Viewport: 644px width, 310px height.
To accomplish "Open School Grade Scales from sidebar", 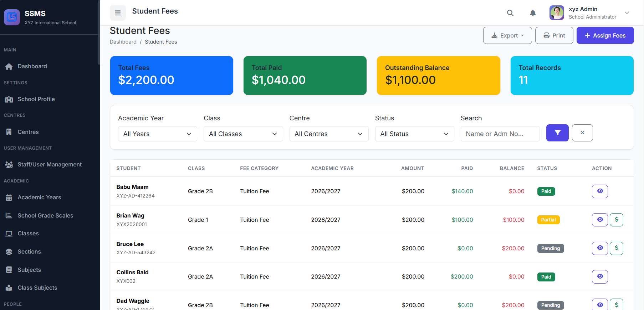I will point(45,216).
